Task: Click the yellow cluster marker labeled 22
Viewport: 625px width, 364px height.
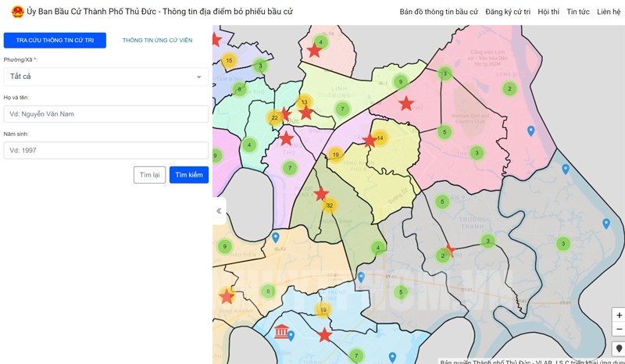Action: [x=274, y=118]
